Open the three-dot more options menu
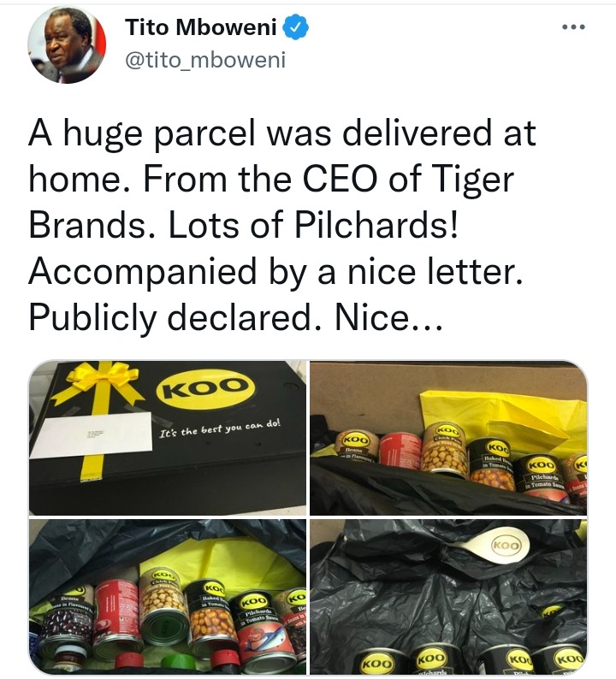 (573, 27)
